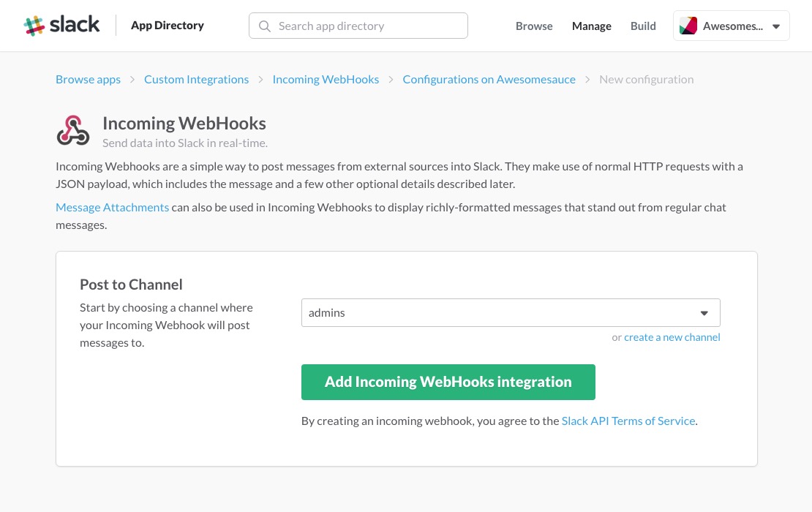Open the Browse menu item
This screenshot has width=812, height=512.
(x=534, y=26)
